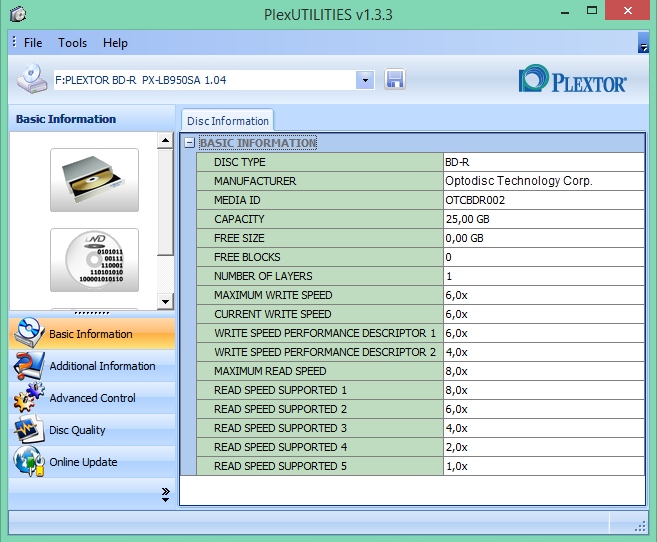Open the Tools menu
Image resolution: width=657 pixels, height=542 pixels.
click(x=72, y=43)
